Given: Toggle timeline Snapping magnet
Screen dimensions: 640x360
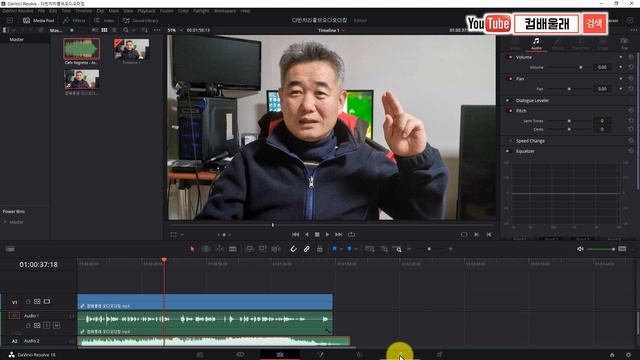Looking at the screenshot, I should tap(293, 249).
